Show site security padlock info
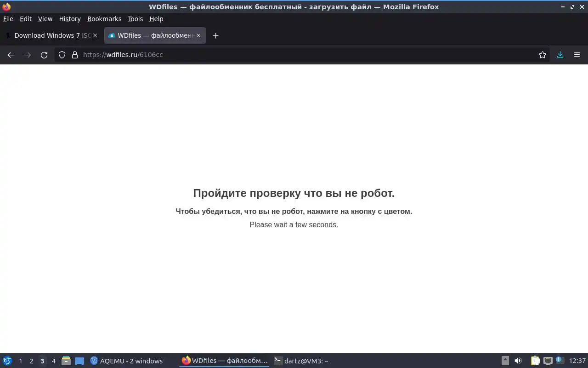This screenshot has width=588, height=368. [75, 55]
